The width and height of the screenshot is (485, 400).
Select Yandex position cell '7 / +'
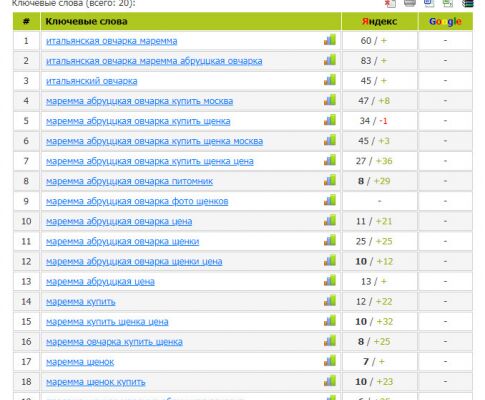pyautogui.click(x=380, y=361)
